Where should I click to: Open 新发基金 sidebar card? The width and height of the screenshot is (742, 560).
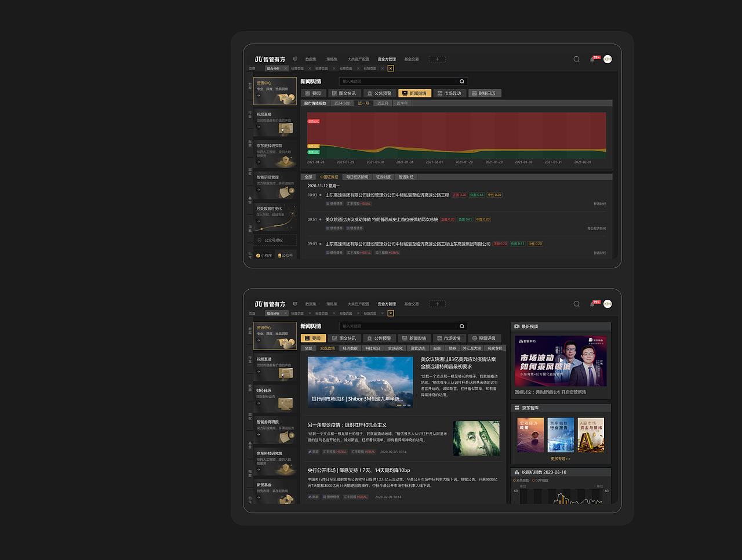[x=275, y=492]
